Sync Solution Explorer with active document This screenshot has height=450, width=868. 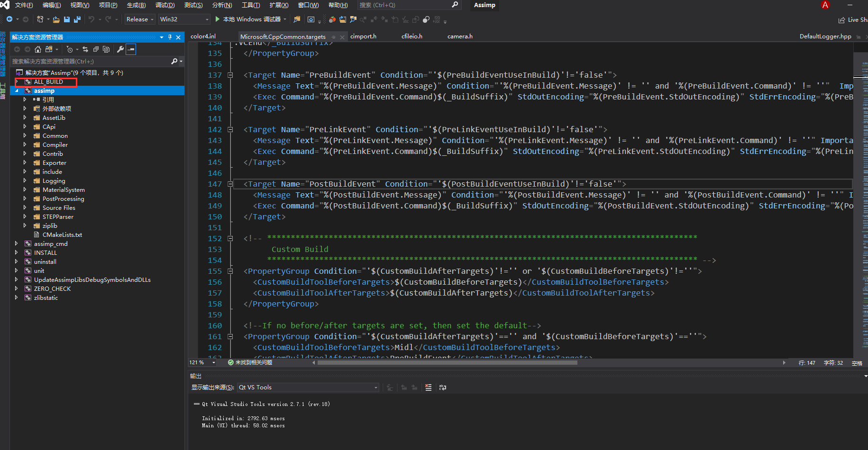(85, 49)
